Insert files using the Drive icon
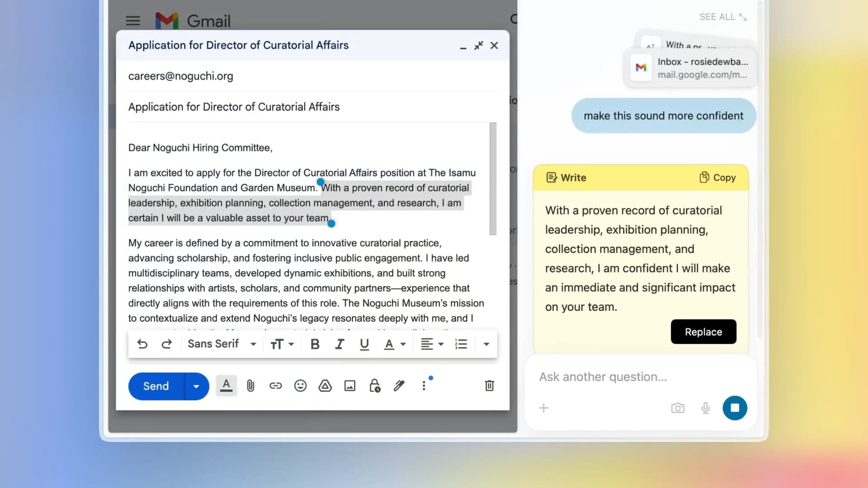The width and height of the screenshot is (868, 488). [325, 386]
